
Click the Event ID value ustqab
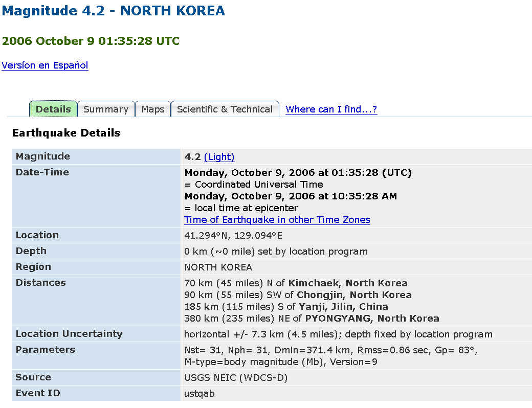click(x=199, y=394)
